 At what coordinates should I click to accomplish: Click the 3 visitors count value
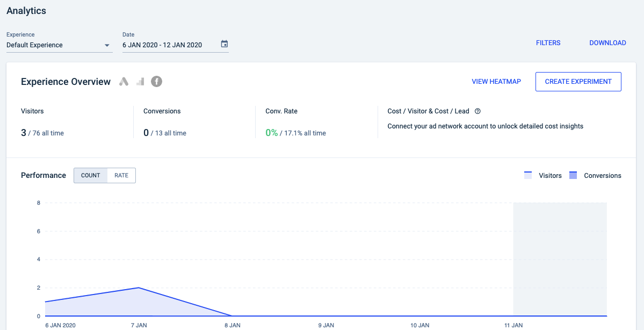24,133
